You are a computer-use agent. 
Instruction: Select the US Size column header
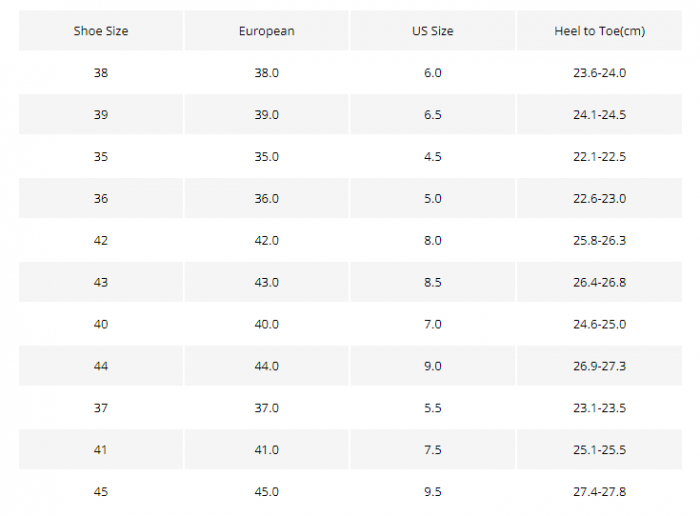[432, 31]
